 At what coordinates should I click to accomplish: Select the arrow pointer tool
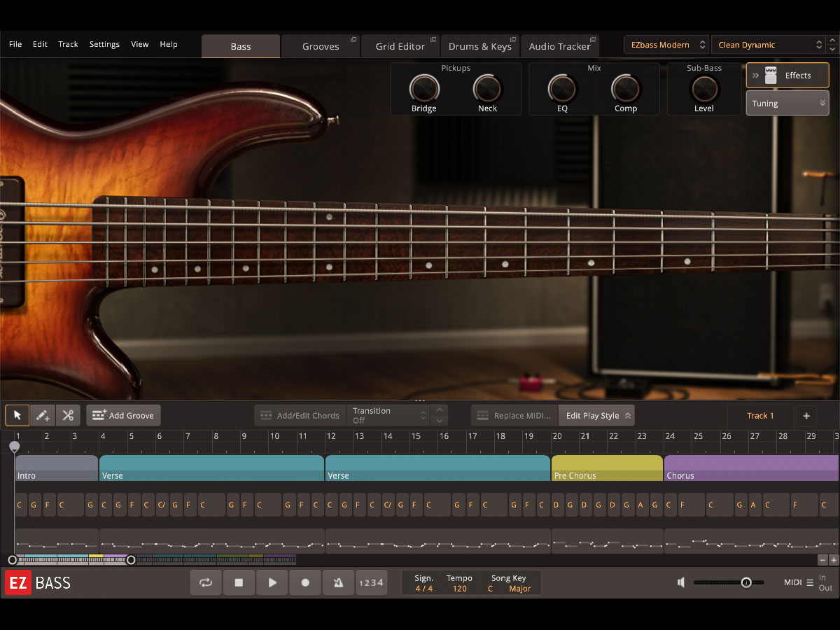point(17,415)
